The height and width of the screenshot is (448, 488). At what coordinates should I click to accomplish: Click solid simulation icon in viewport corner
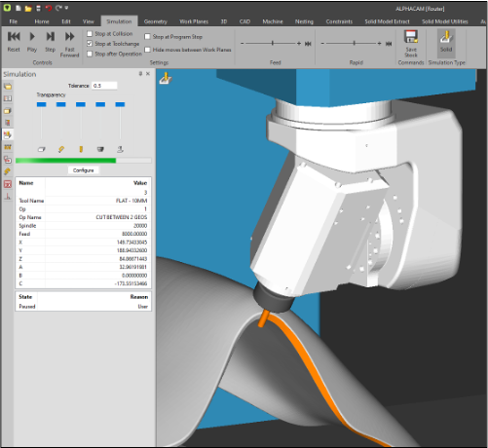(x=166, y=78)
